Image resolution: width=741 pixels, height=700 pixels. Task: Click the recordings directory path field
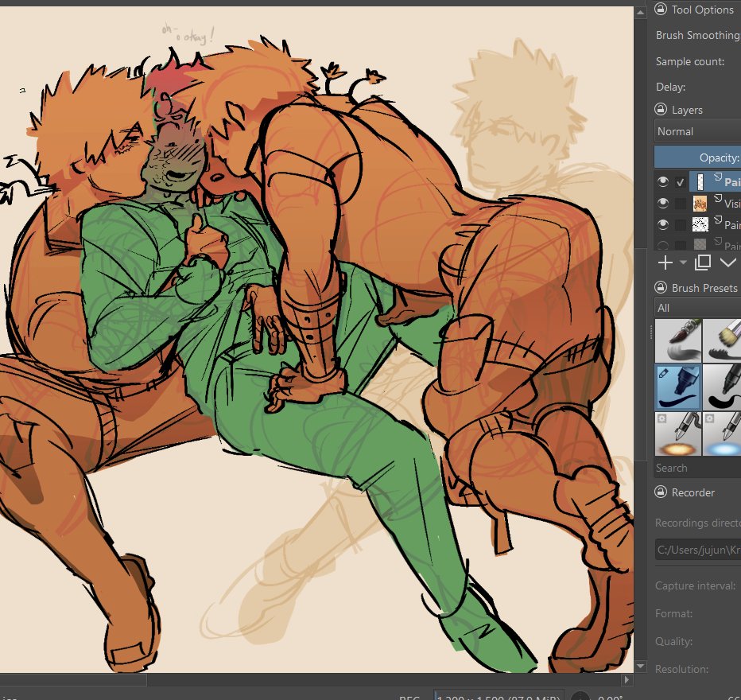(698, 550)
